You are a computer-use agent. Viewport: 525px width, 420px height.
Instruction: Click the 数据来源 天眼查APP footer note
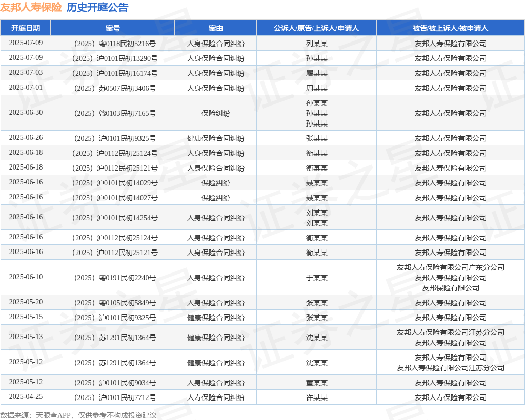coord(78,415)
